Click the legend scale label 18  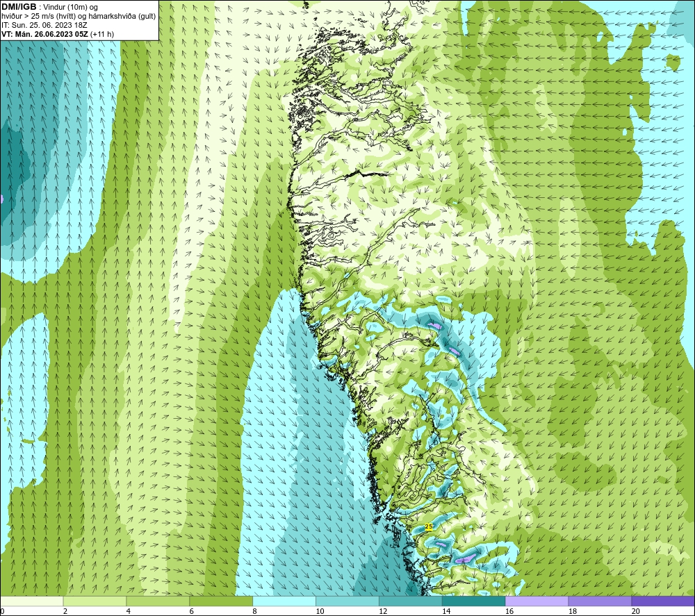pyautogui.click(x=573, y=612)
